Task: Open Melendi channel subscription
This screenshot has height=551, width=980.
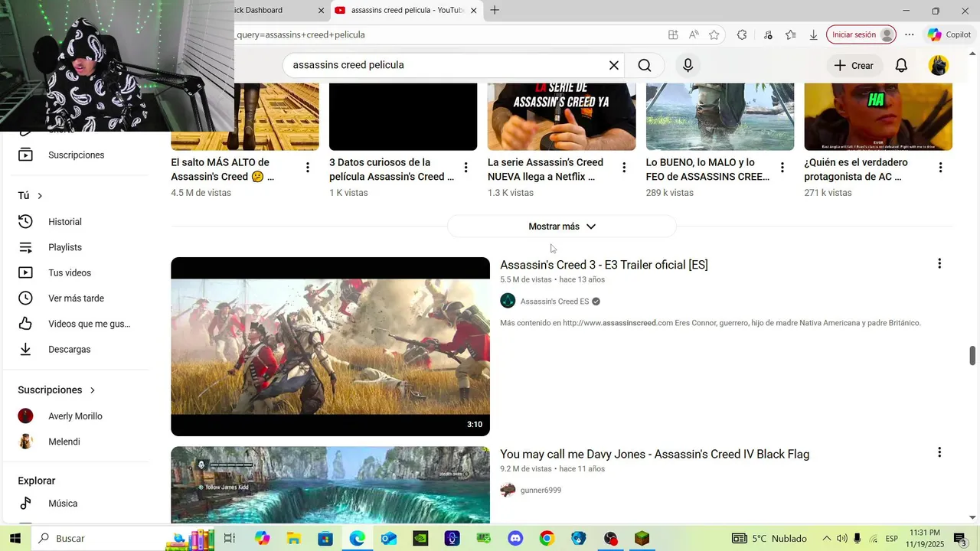Action: [x=76, y=442]
